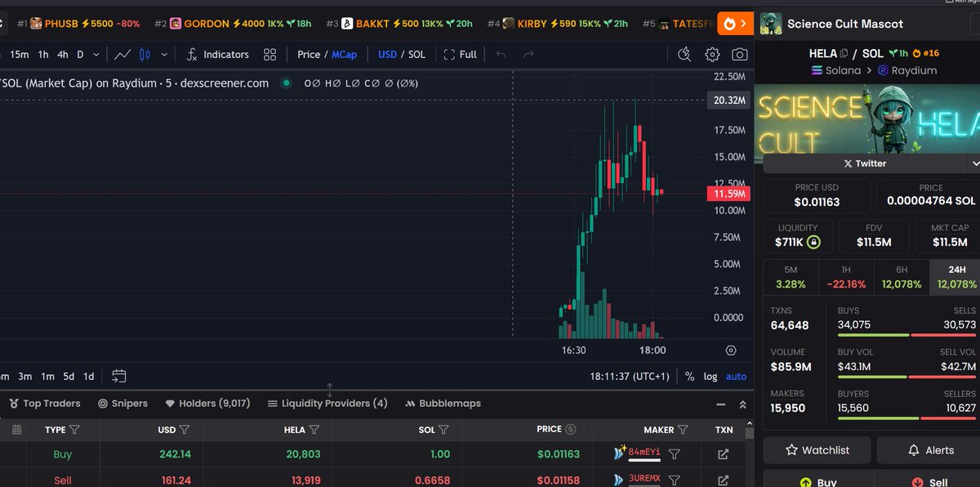Open the multi-chart layout grid icon
The height and width of the screenshot is (487, 980).
point(270,55)
